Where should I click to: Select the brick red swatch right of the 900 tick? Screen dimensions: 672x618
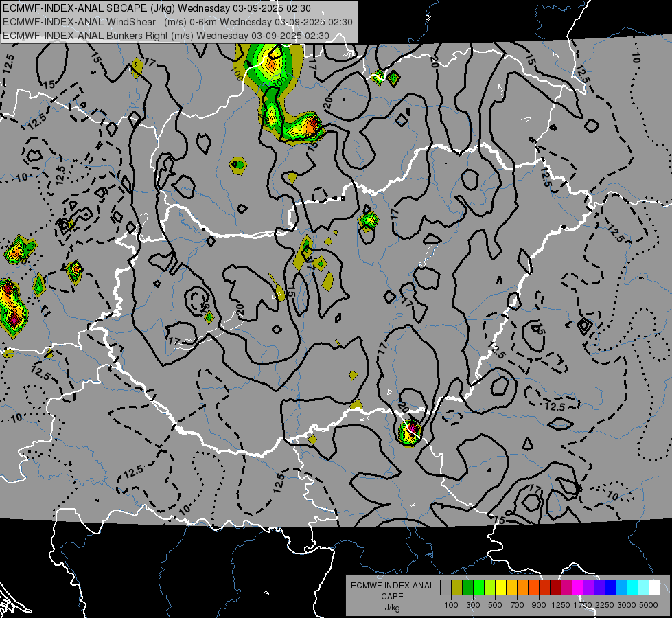click(x=545, y=588)
